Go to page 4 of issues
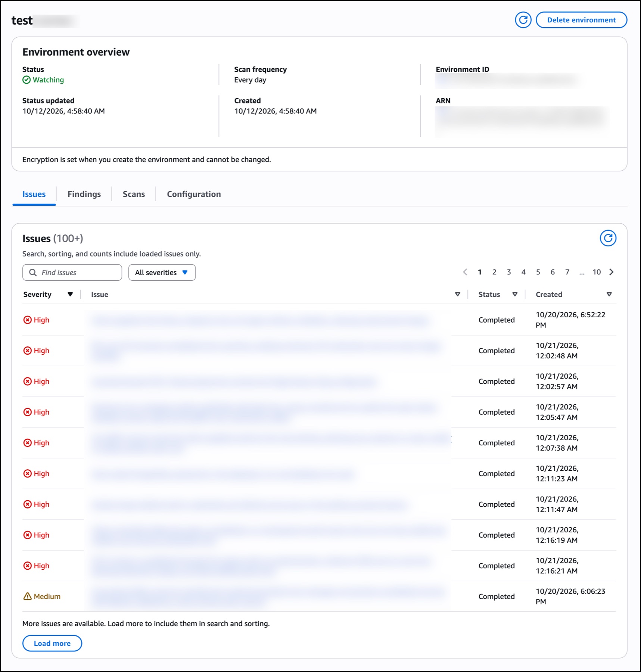Screen dimensions: 641x672 click(523, 272)
